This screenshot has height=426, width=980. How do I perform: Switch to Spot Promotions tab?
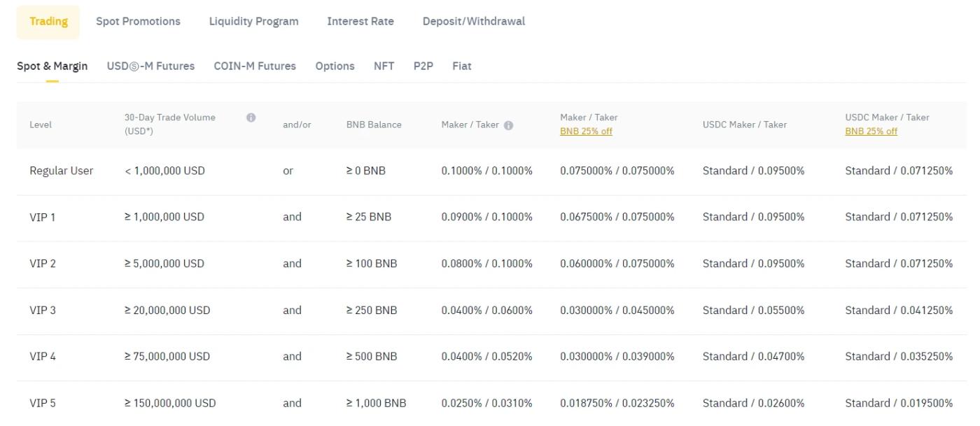138,21
